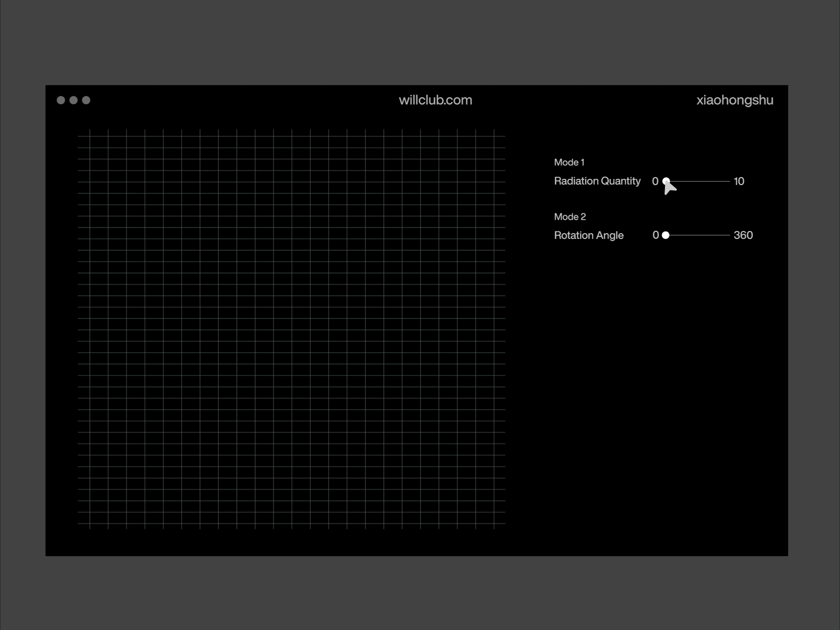Click the 10 maximum value label
The height and width of the screenshot is (630, 840).
click(739, 181)
